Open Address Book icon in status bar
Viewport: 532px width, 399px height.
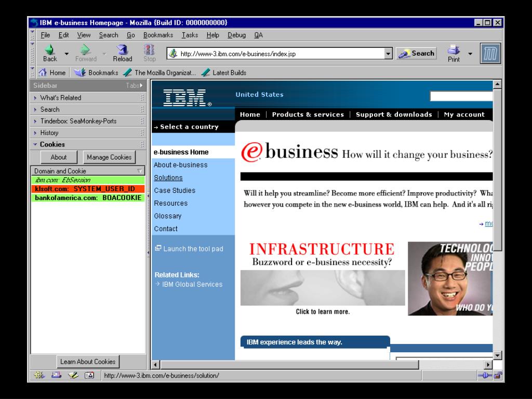89,375
